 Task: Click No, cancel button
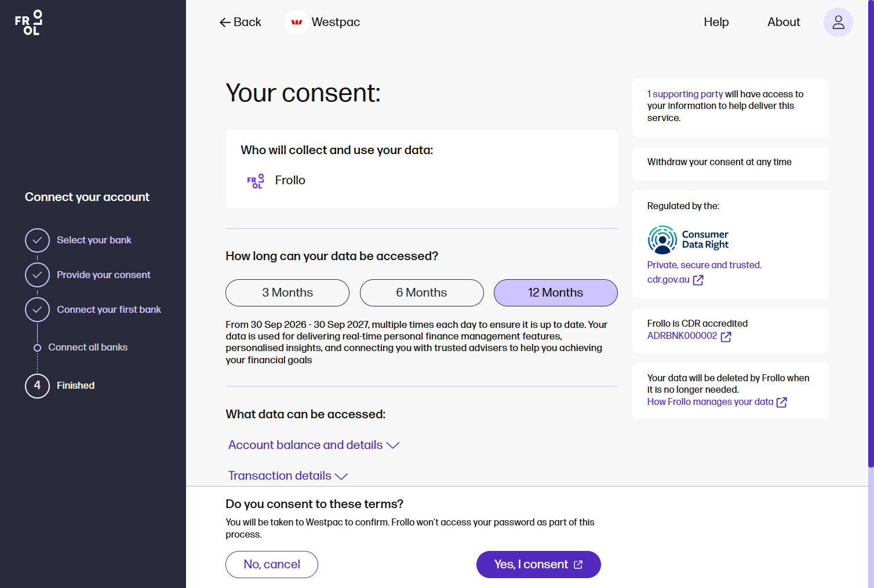272,564
